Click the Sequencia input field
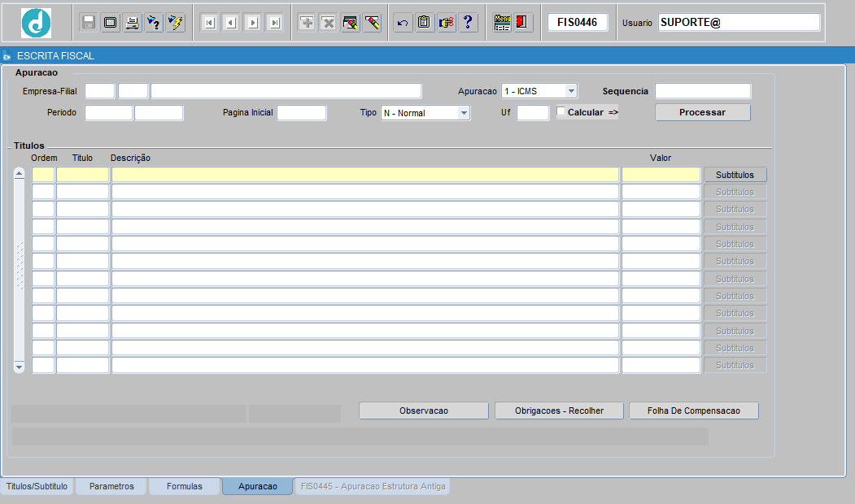The height and width of the screenshot is (504, 855). click(x=703, y=91)
